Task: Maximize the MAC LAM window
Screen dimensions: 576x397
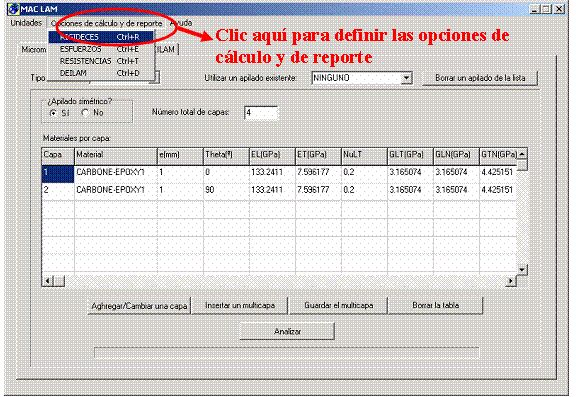Action: (547, 9)
